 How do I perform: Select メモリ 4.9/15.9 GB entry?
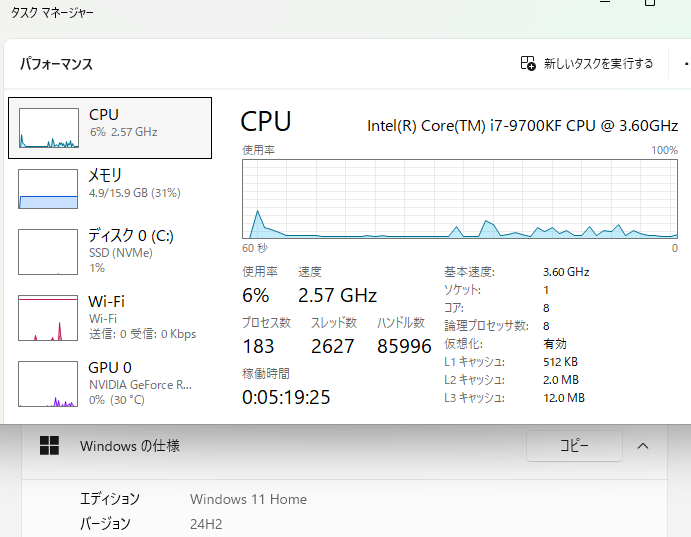coord(110,189)
